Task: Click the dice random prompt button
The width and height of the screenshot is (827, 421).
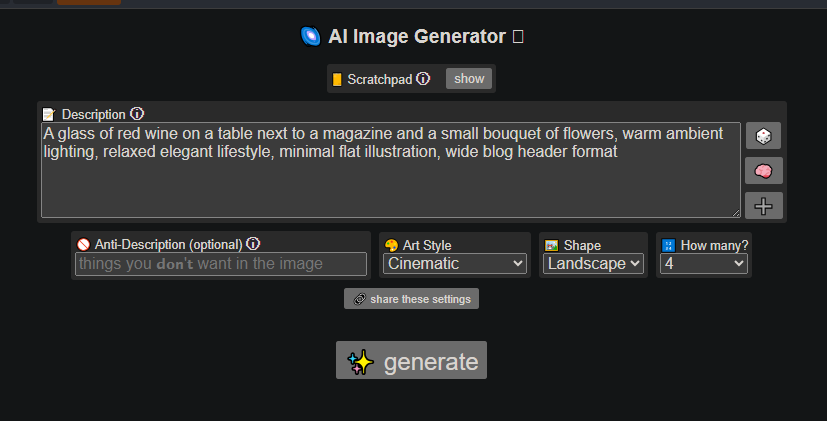Action: pos(763,136)
